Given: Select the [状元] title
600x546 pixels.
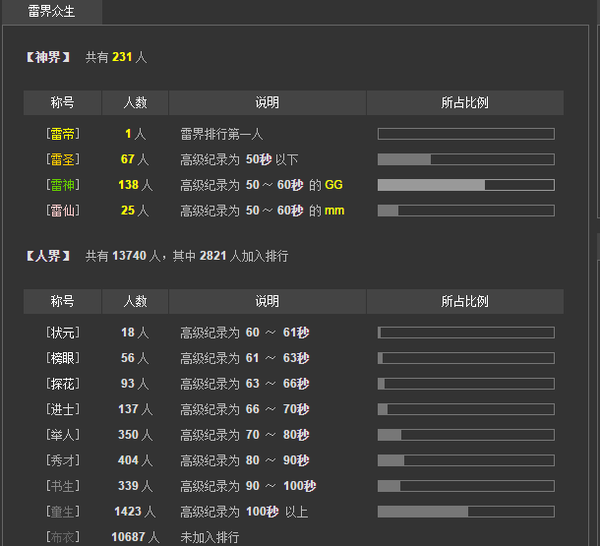Looking at the screenshot, I should [x=63, y=332].
